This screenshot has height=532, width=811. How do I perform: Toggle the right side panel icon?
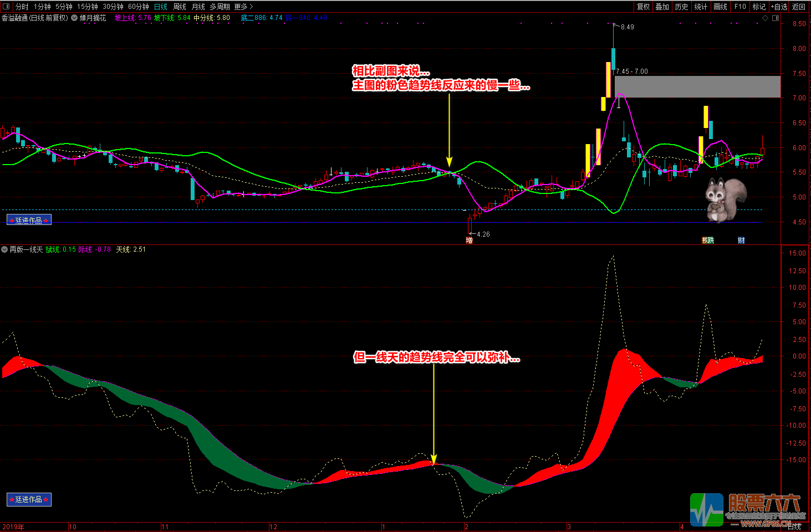[x=776, y=18]
